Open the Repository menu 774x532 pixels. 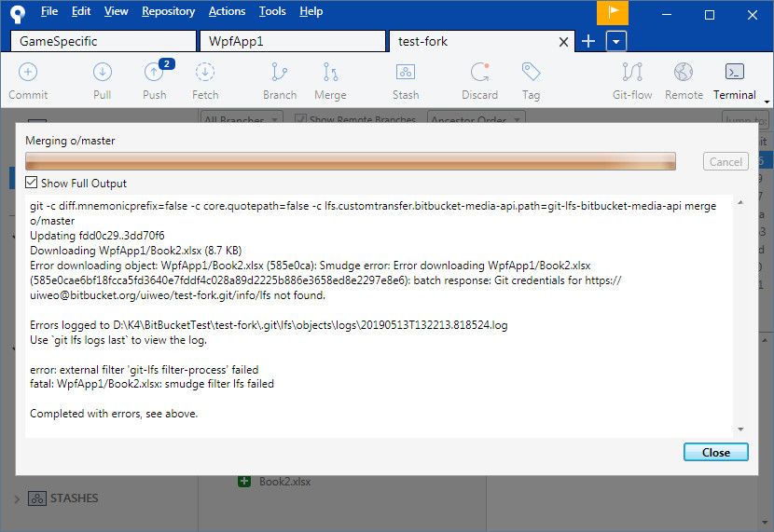click(x=169, y=11)
